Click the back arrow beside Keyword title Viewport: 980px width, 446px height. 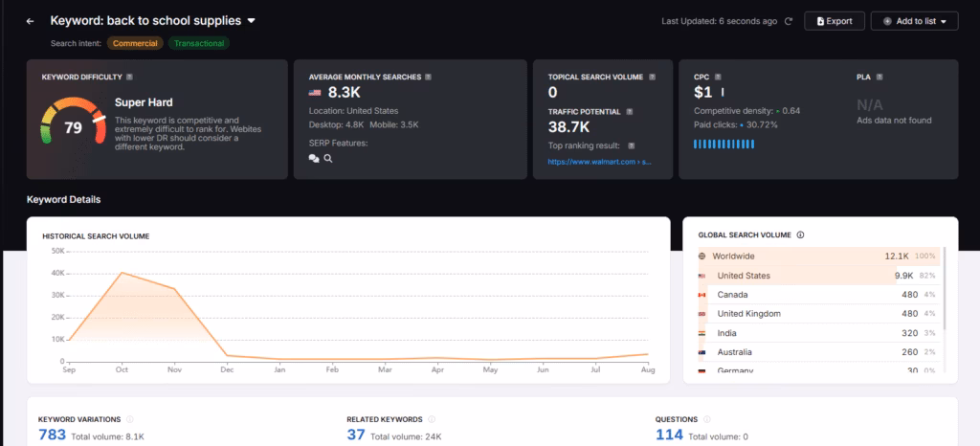pos(30,21)
